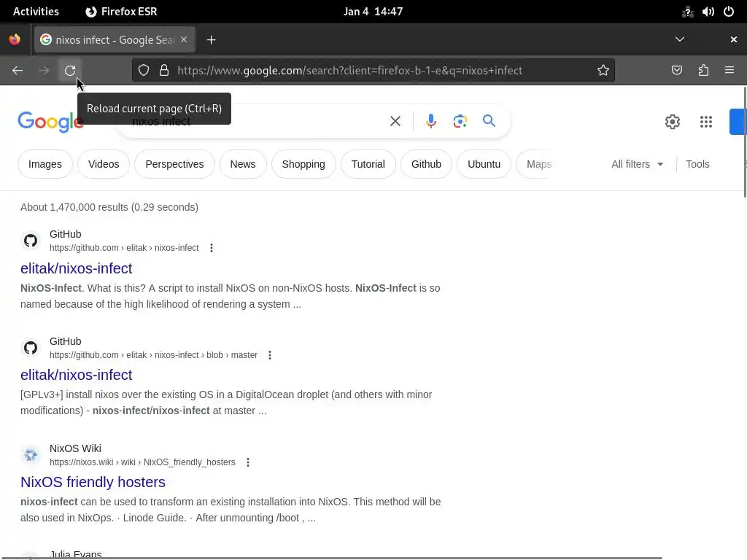This screenshot has width=747, height=560.
Task: Click the github.com › elitak › nixos-infect URL
Action: pyautogui.click(x=124, y=248)
